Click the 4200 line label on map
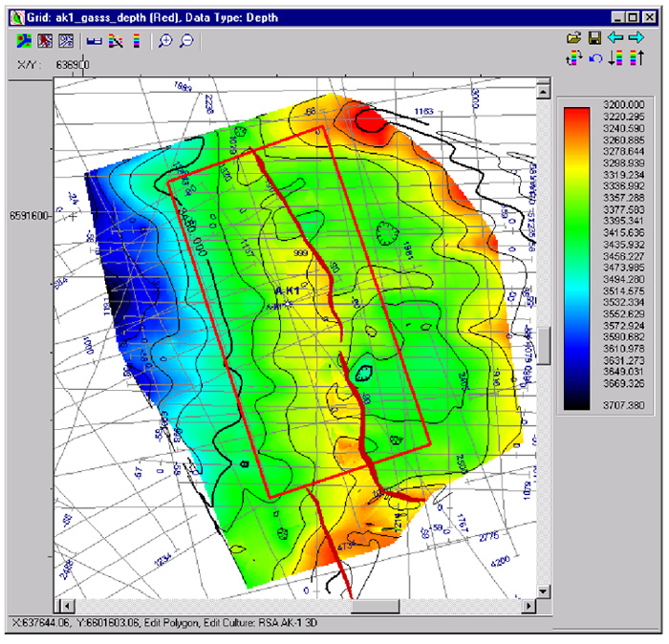The height and width of the screenshot is (644, 669). (x=500, y=561)
